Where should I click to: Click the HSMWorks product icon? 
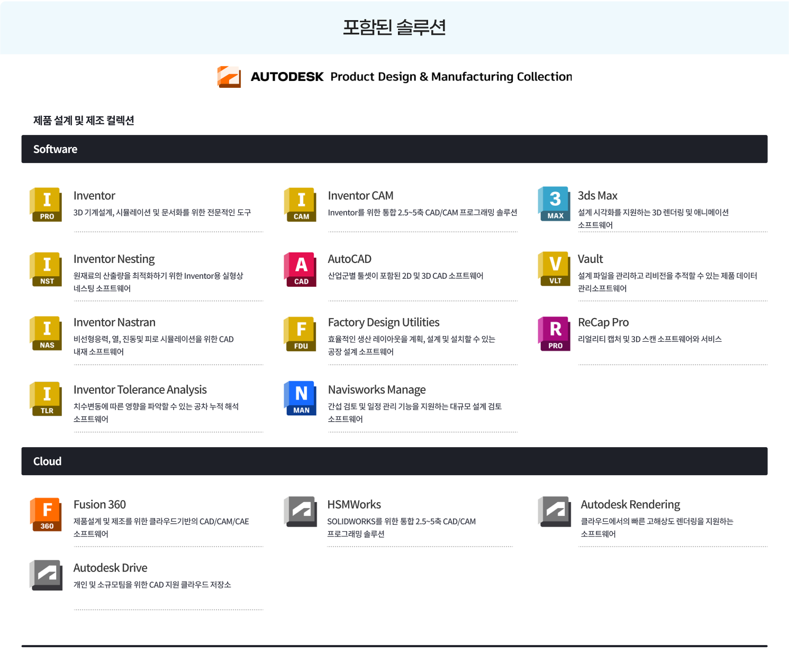coord(300,512)
